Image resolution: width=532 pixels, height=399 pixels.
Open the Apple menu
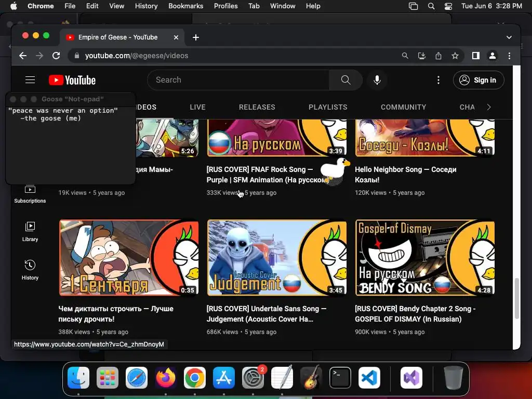pos(14,6)
